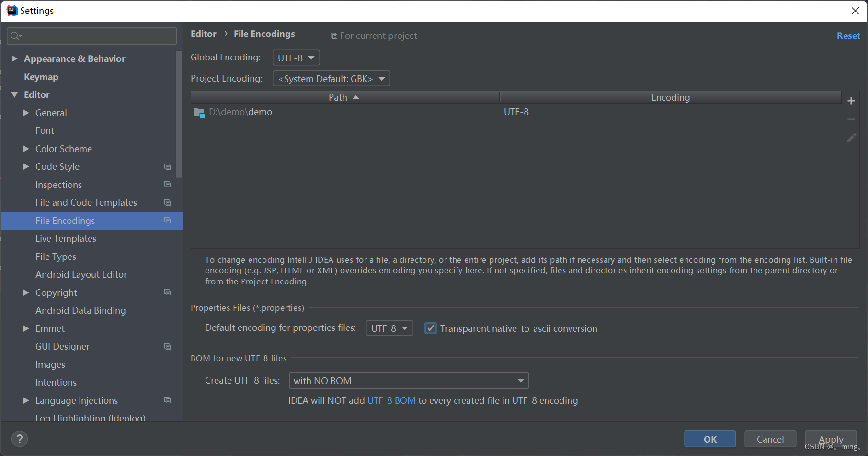Open the Create UTF-8 files BOM dropdown

(409, 381)
